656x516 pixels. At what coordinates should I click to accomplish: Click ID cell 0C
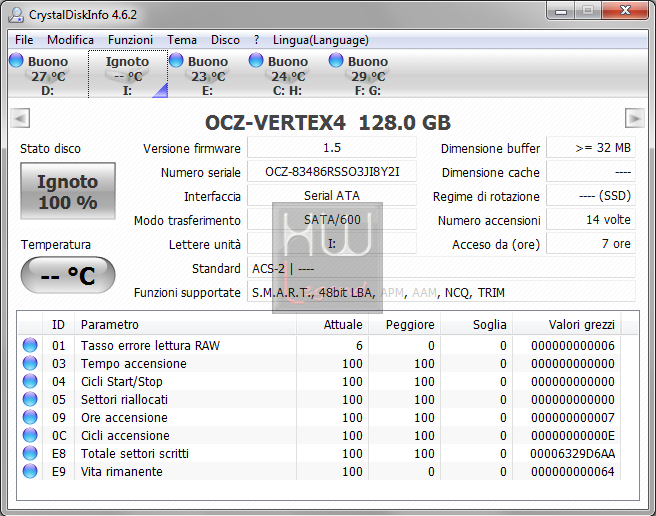[59, 436]
